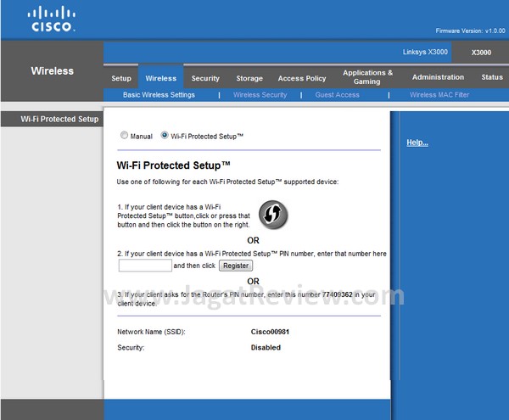Click the Register button
The width and height of the screenshot is (509, 420).
coord(235,266)
